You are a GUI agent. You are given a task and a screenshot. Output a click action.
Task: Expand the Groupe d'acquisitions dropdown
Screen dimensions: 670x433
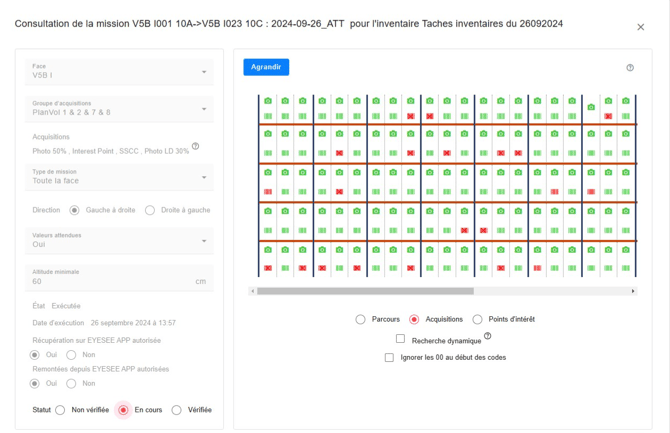119,109
